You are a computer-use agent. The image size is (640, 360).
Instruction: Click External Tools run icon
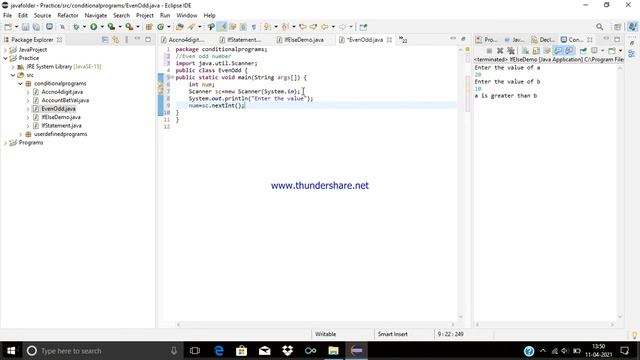tap(129, 27)
